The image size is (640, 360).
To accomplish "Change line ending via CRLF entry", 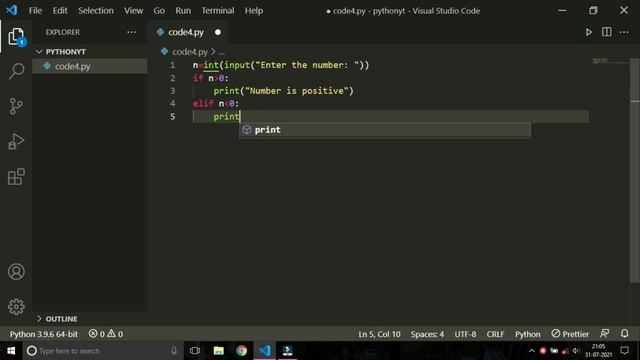I will (495, 334).
